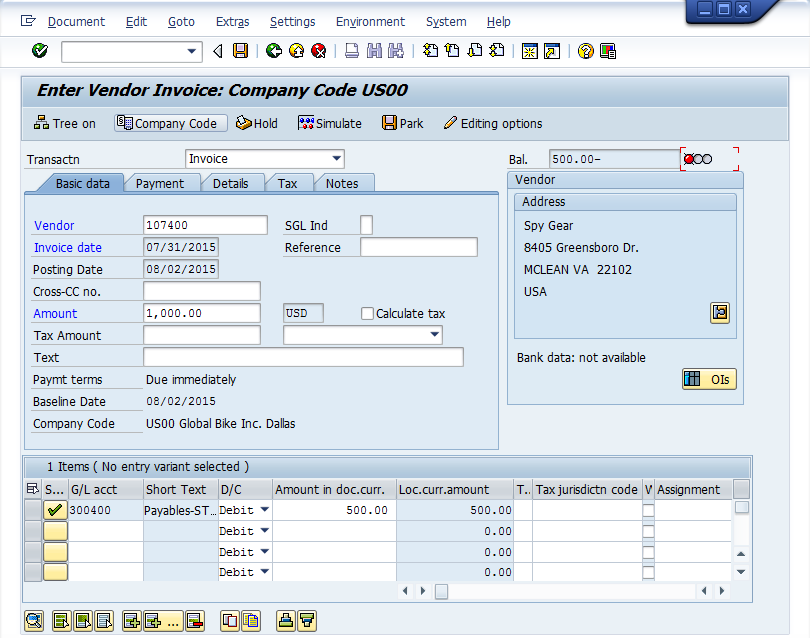Open the Extras menu
810x638 pixels.
pos(232,22)
